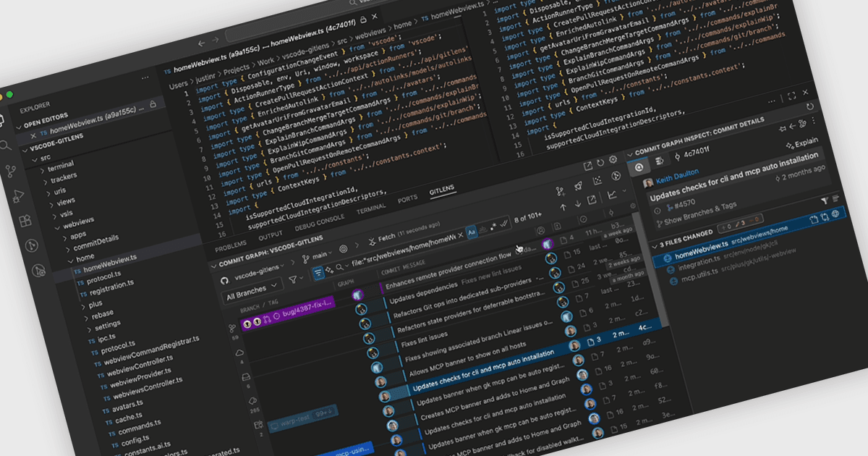Clear the commit graph search field
868x456 pixels.
(460, 235)
